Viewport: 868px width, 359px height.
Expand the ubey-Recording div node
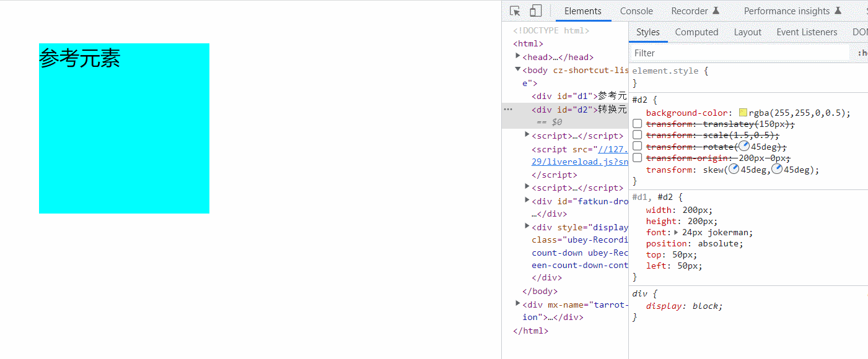(x=527, y=226)
